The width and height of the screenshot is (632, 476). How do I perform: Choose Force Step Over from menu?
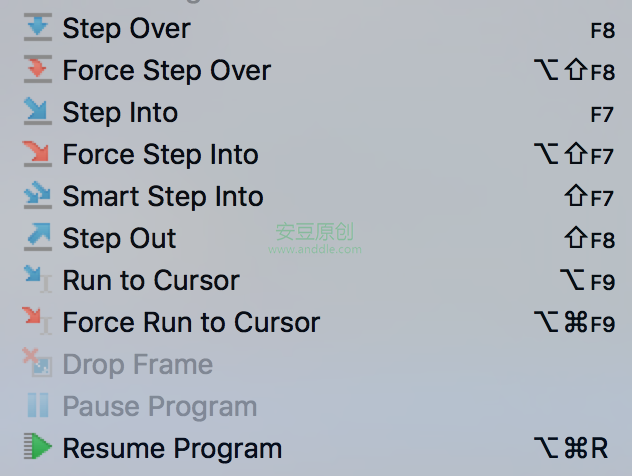click(166, 71)
